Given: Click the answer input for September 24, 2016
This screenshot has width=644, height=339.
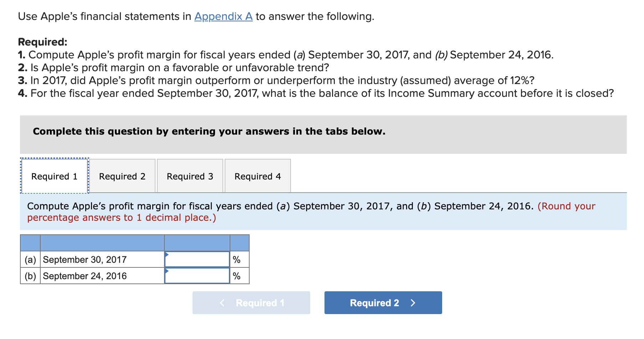Looking at the screenshot, I should pos(197,276).
